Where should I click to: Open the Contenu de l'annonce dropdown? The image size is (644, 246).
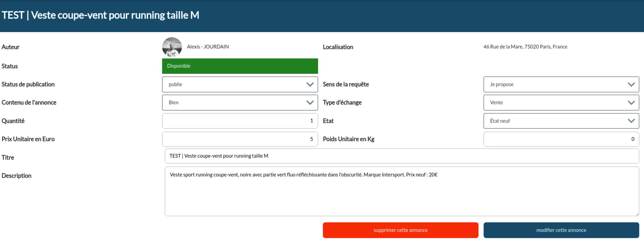click(240, 103)
